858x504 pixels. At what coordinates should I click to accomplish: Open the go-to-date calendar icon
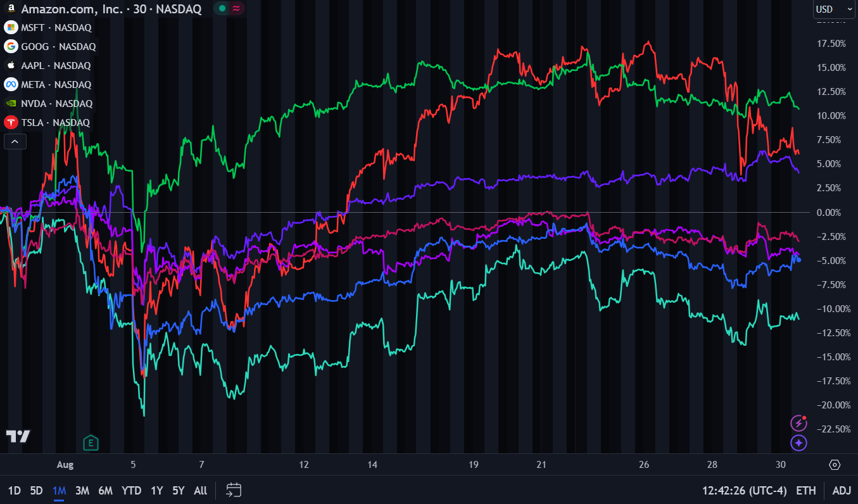click(x=234, y=490)
